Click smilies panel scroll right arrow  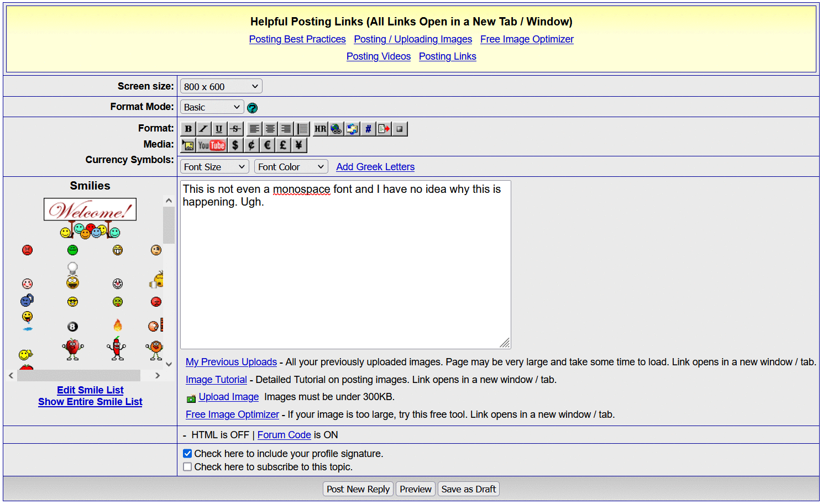tap(158, 376)
